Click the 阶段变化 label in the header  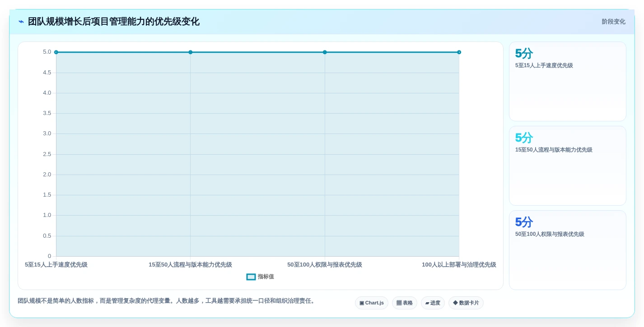[613, 22]
